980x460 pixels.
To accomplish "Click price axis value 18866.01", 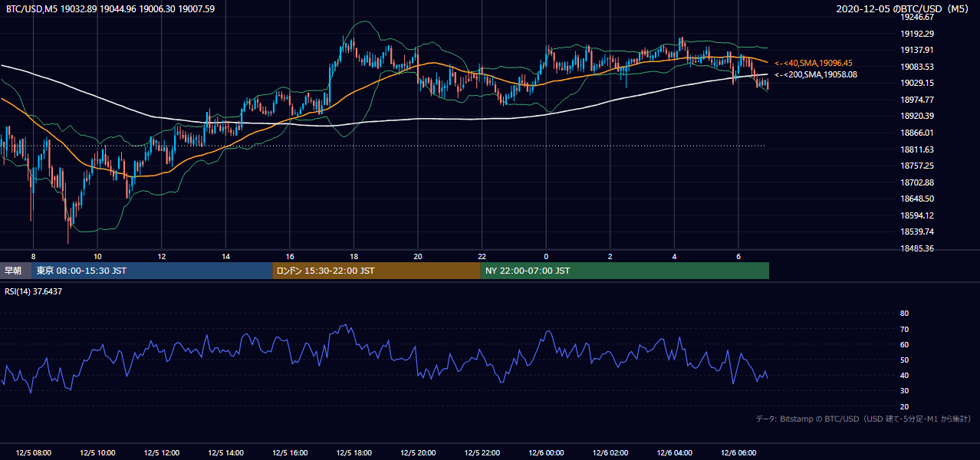I will click(917, 133).
